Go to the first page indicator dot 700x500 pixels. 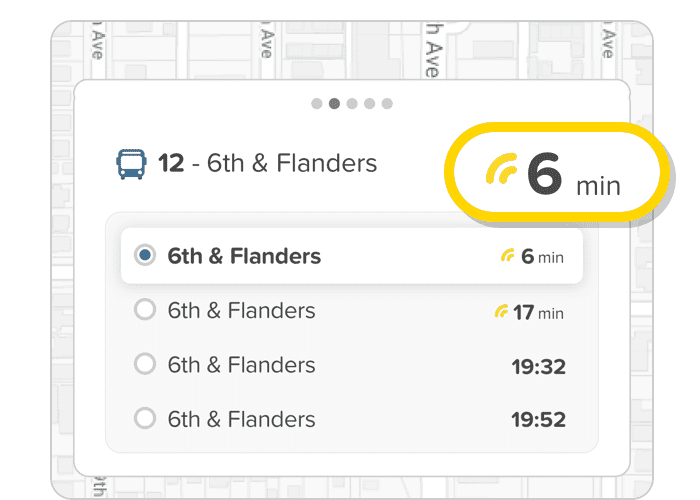coord(317,104)
